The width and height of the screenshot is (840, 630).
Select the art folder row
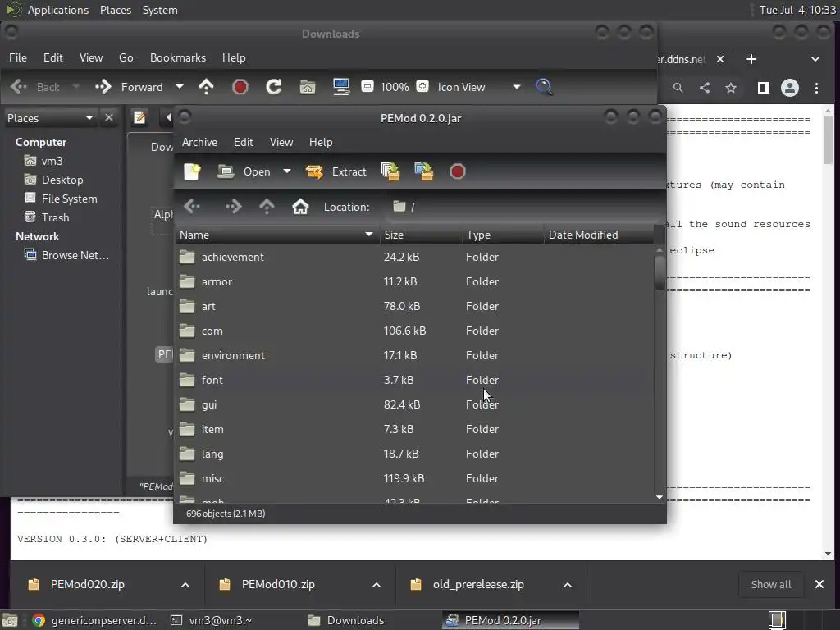[x=414, y=307]
